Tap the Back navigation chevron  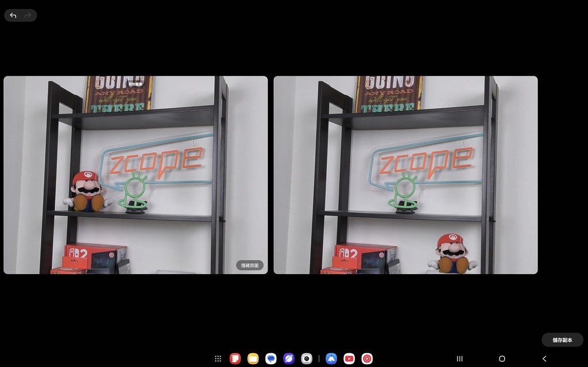pyautogui.click(x=544, y=359)
